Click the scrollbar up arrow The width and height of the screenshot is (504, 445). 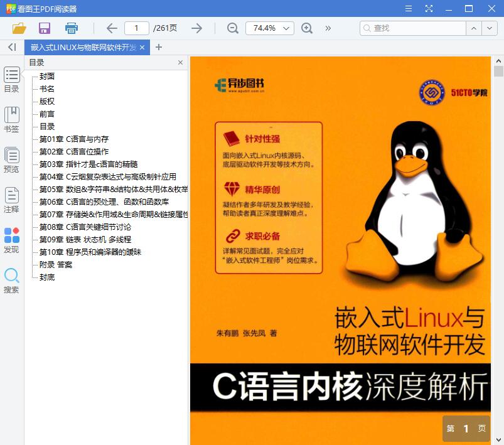(498, 60)
